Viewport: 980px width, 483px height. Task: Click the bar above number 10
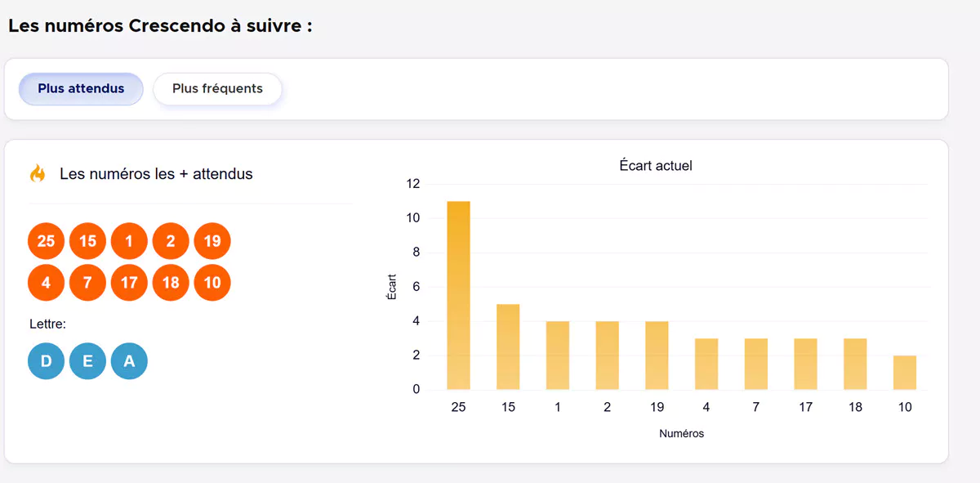(x=905, y=372)
